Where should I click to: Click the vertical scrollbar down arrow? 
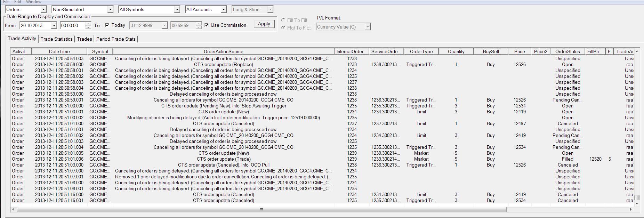tap(637, 203)
